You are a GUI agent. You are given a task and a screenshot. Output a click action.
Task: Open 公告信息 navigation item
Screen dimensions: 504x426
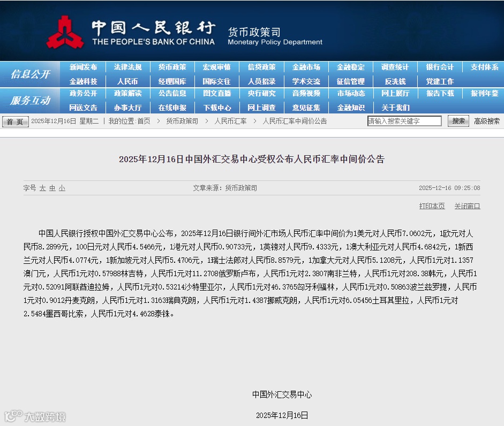click(x=172, y=94)
